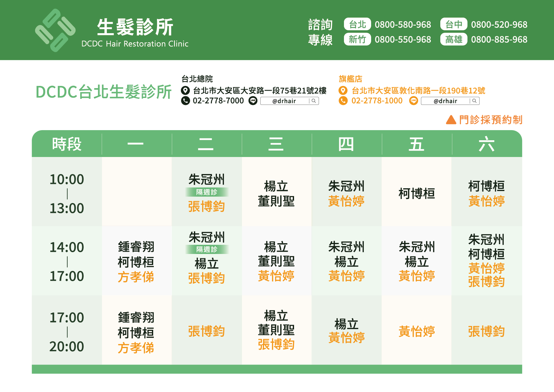Screen dimensions: 554x392
Task: Click the 時段 column header
Action: click(67, 144)
